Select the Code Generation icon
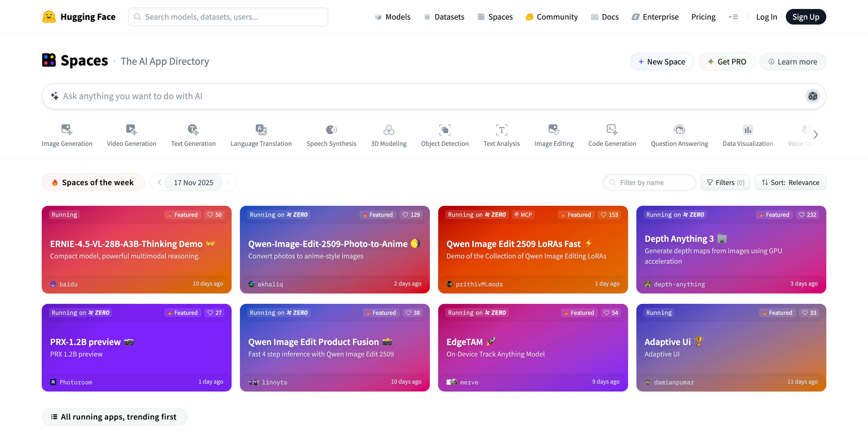 612,130
